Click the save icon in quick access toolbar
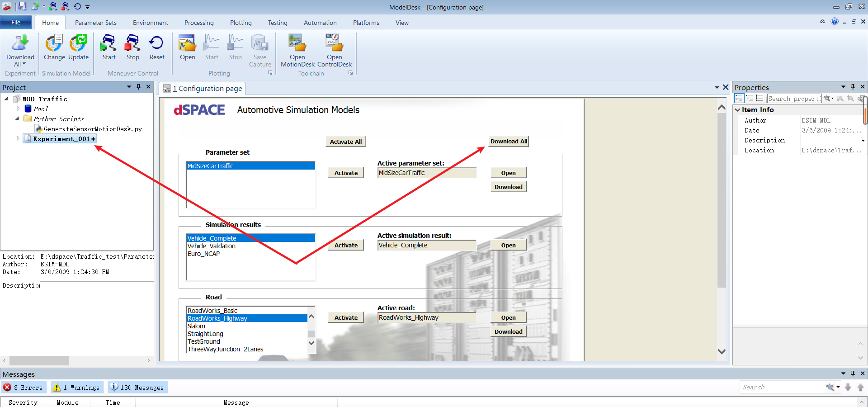 (x=22, y=6)
